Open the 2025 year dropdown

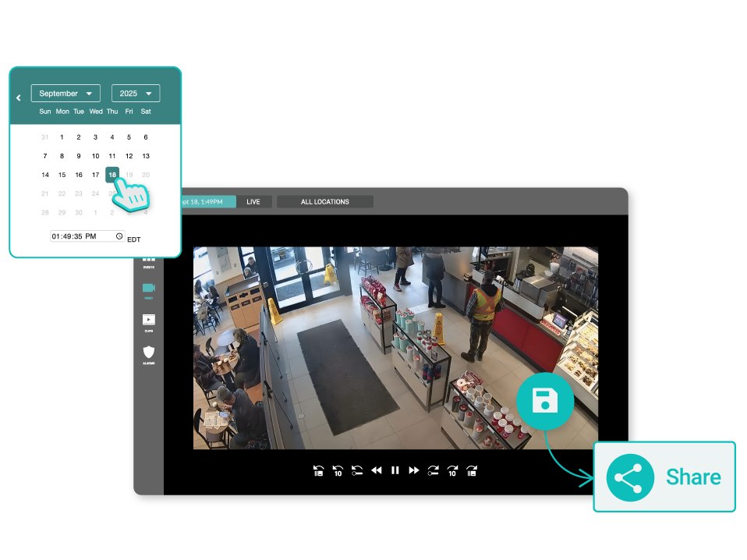click(x=136, y=93)
